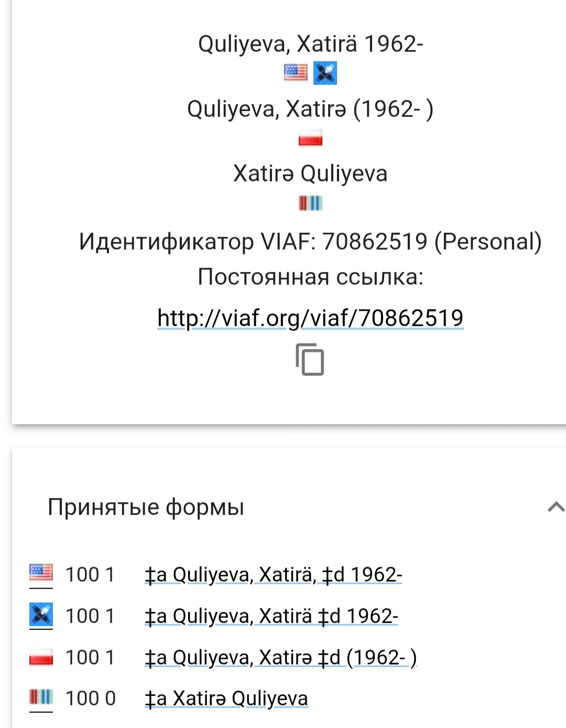The image size is (566, 728).
Task: Click the Xatirə Quliyeva heading text
Action: point(310,174)
